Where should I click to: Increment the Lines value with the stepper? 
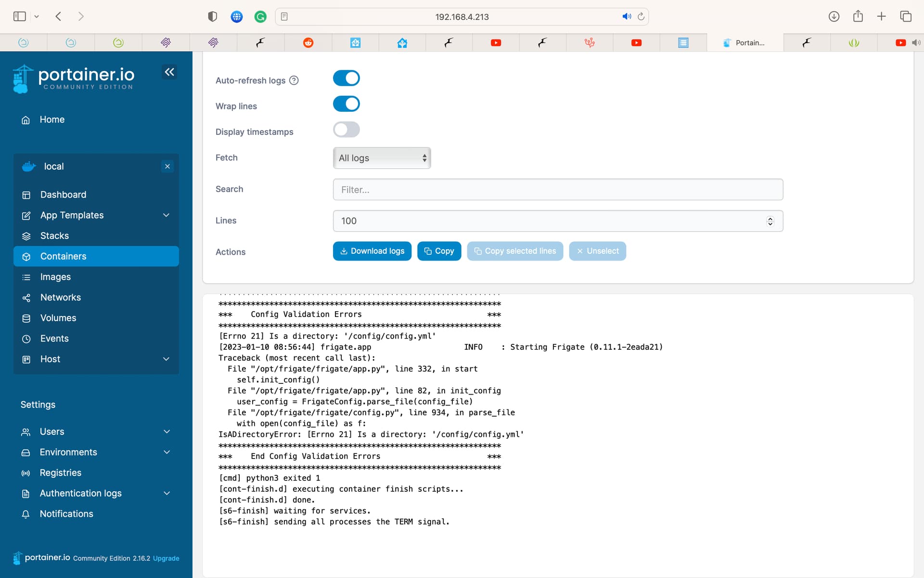770,219
